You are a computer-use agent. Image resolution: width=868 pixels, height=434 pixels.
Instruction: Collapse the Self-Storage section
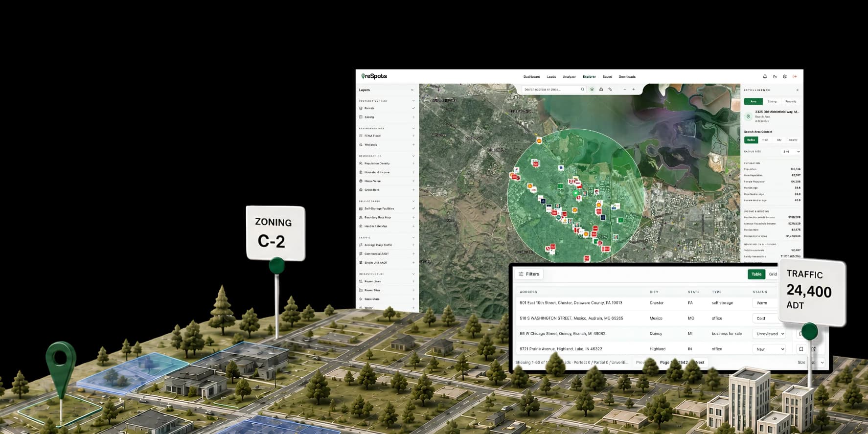point(413,201)
